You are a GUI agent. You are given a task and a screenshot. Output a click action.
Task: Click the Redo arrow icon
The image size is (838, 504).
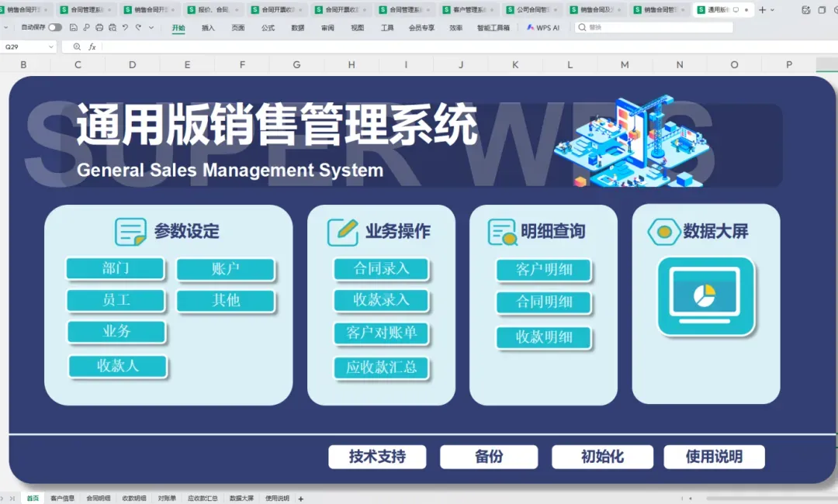tap(138, 27)
